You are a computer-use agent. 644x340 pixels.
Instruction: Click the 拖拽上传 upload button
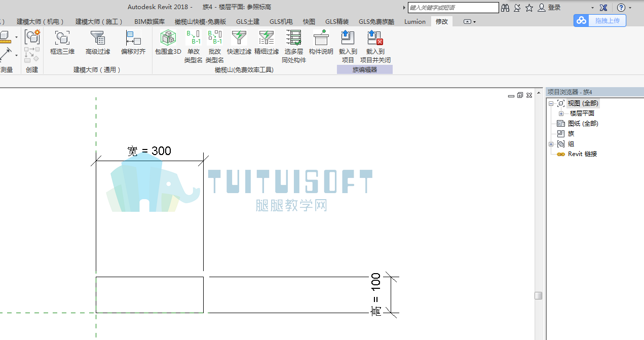[600, 20]
